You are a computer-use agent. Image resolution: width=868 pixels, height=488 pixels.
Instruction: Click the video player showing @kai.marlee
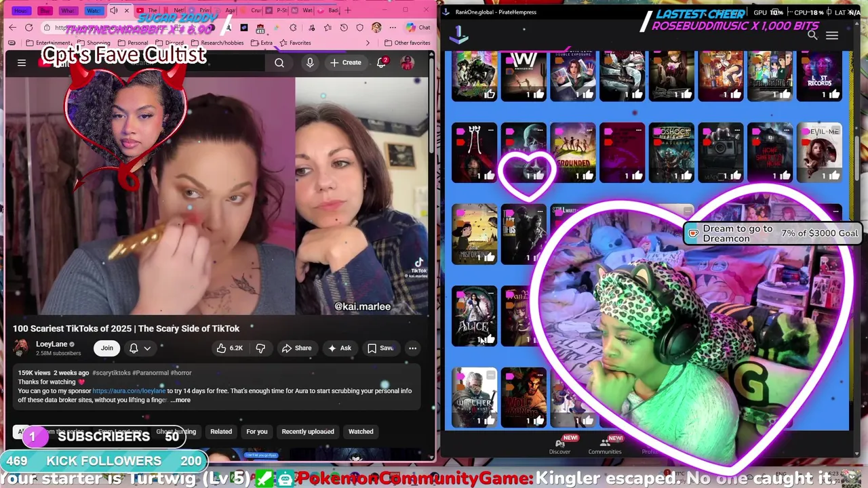point(216,197)
